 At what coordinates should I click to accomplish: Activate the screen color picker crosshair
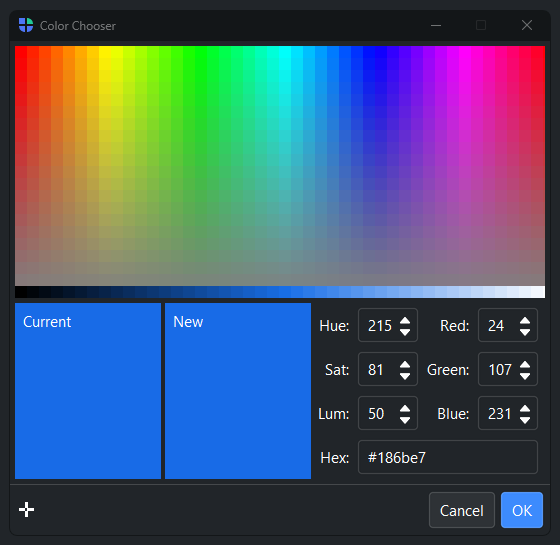pos(26,509)
